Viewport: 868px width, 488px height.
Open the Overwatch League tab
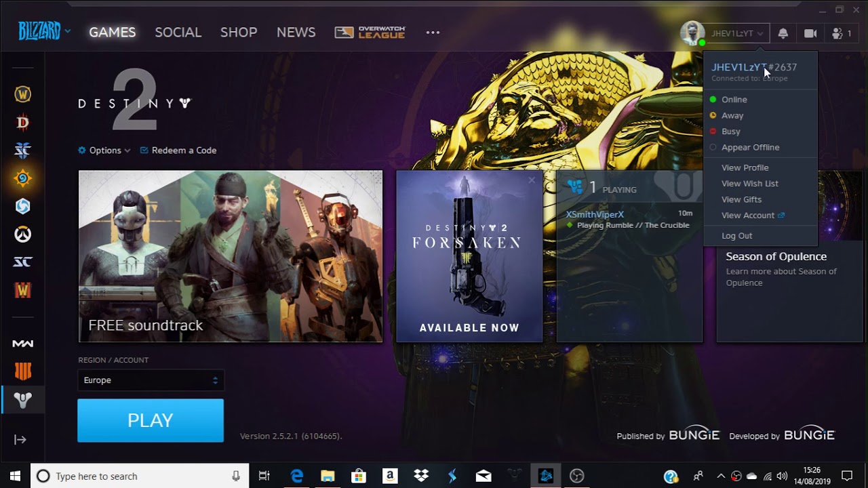point(370,33)
